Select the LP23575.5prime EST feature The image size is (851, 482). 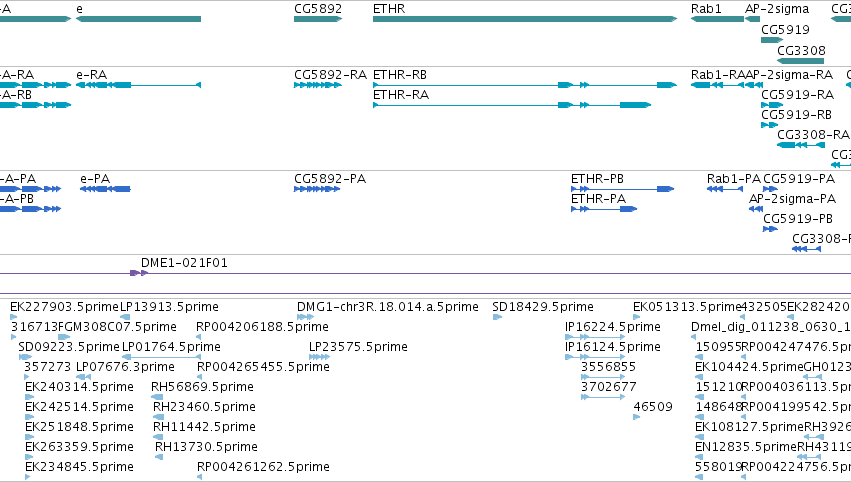point(319,357)
